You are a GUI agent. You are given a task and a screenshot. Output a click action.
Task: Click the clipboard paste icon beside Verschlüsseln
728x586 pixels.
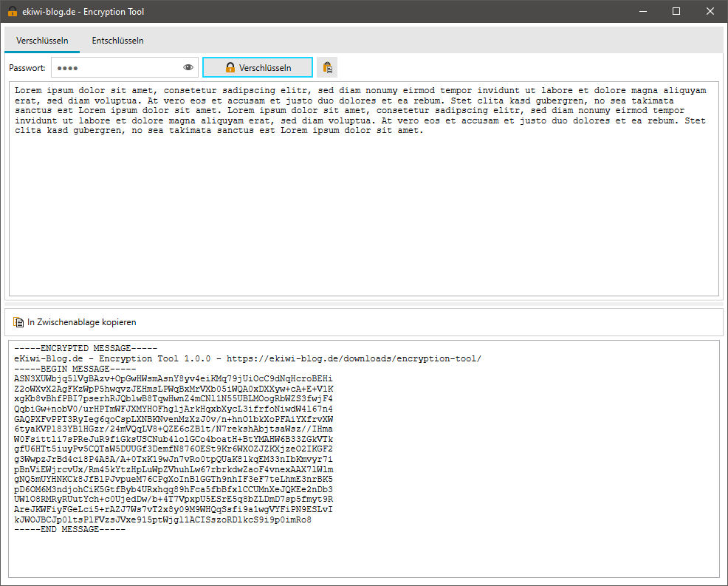click(327, 67)
